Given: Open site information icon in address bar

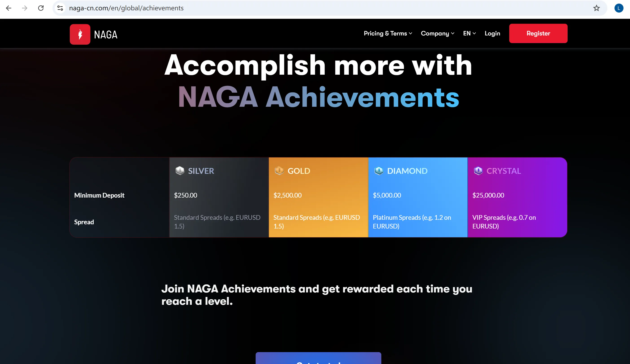Looking at the screenshot, I should 60,8.
